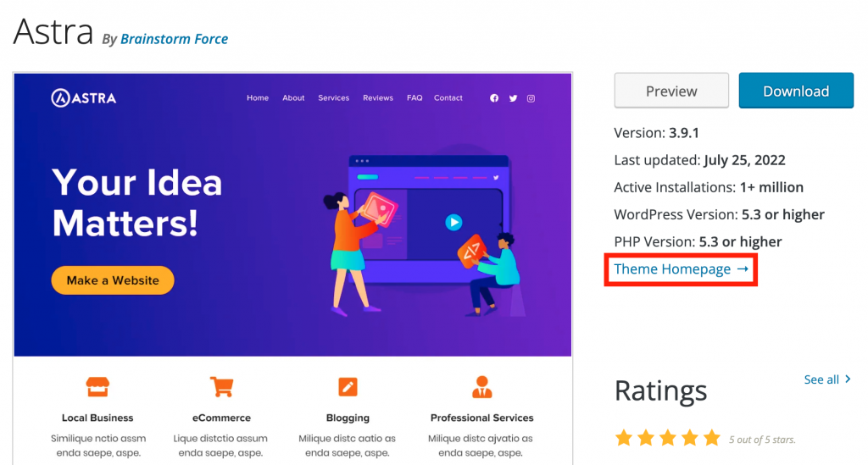
Task: Click the Blogging pencil icon
Action: pyautogui.click(x=348, y=387)
